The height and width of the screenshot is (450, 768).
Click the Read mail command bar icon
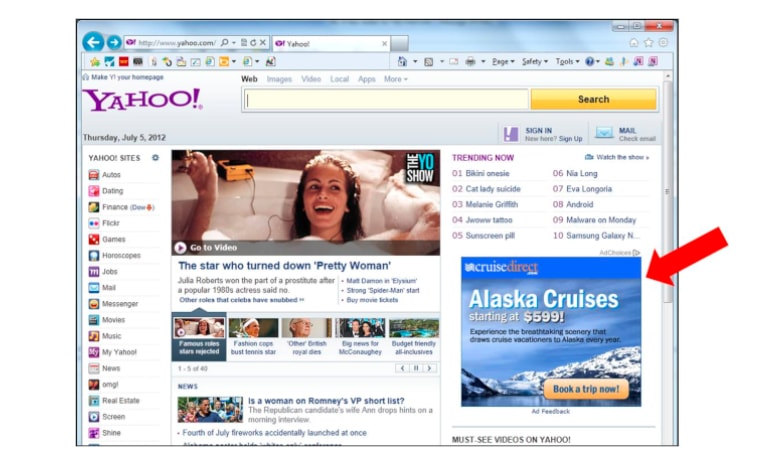[454, 62]
